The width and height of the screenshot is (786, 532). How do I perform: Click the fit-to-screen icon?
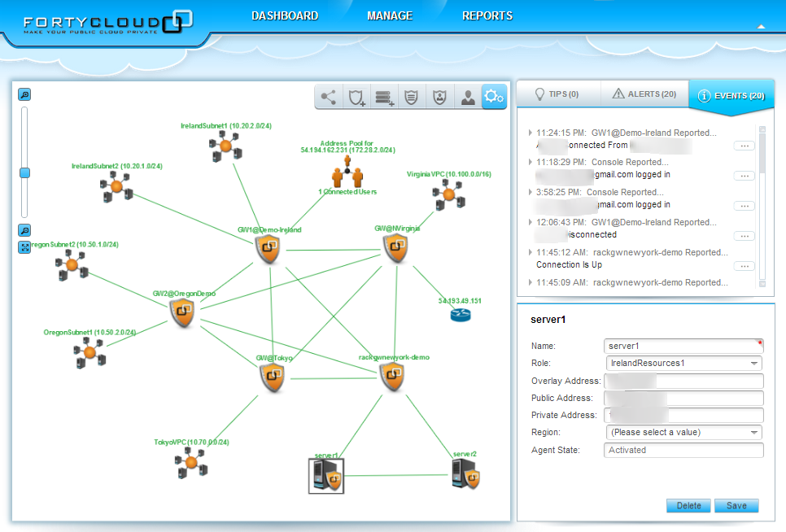(24, 247)
